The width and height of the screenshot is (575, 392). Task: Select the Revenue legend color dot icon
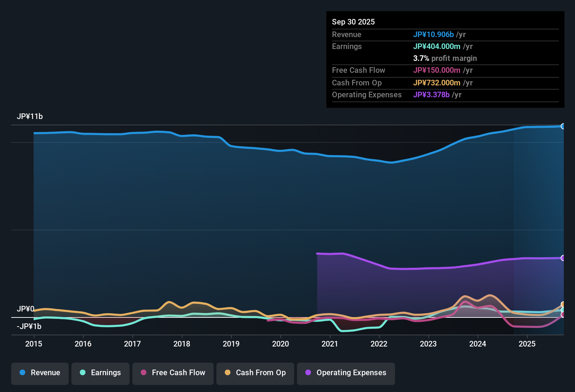tap(22, 373)
